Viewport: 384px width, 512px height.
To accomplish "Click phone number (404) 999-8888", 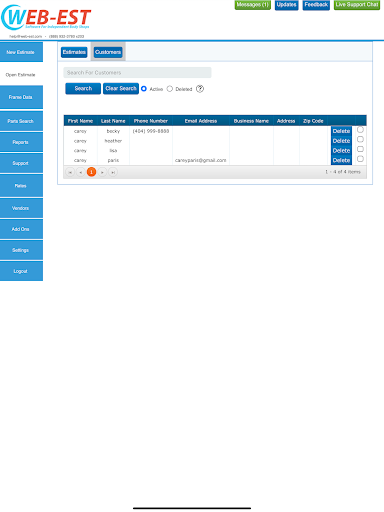I will [151, 131].
